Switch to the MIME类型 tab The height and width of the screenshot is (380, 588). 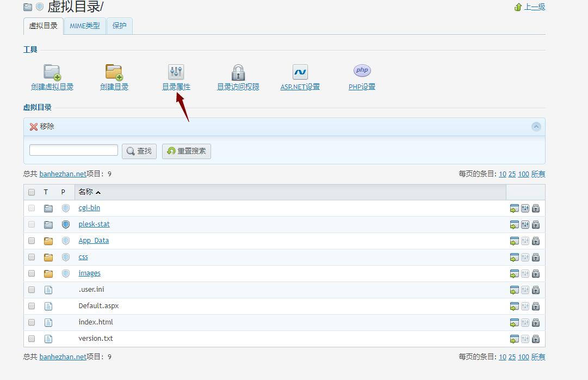pos(85,26)
